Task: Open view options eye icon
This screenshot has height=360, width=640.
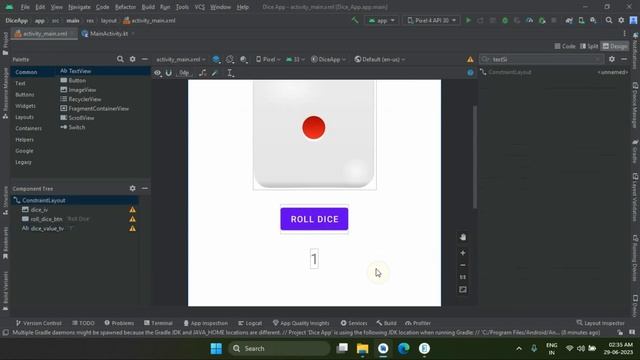Action: 157,73
